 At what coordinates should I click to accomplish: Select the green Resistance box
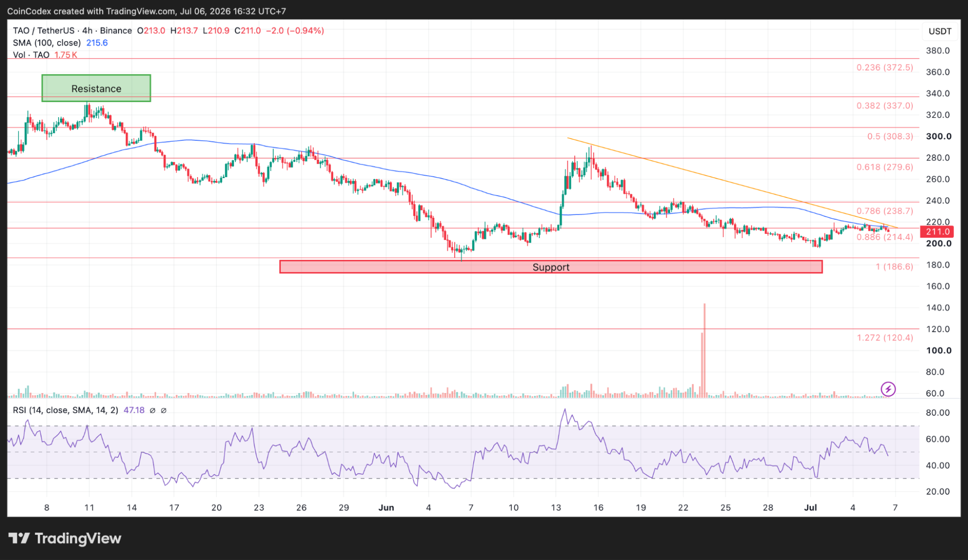click(x=96, y=88)
